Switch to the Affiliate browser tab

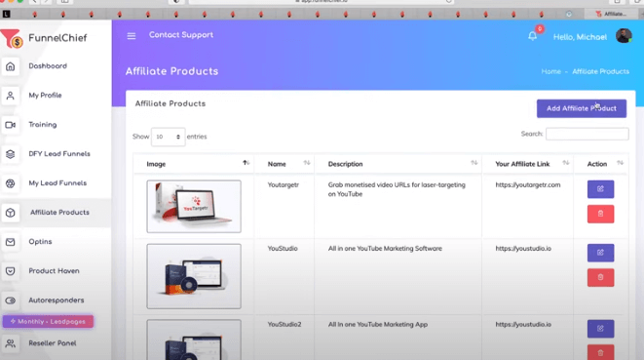coord(611,14)
